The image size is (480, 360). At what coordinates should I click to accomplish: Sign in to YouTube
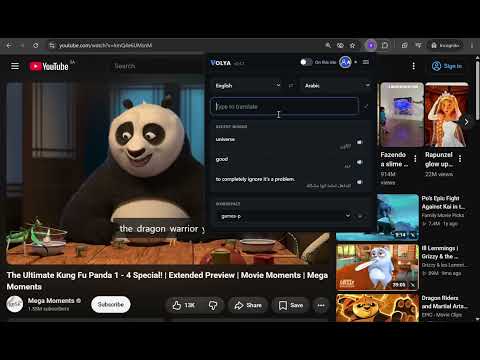pos(447,66)
